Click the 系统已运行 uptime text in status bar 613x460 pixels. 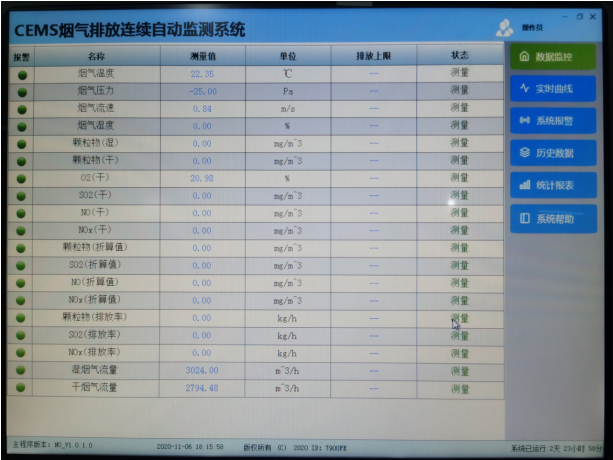(556, 449)
